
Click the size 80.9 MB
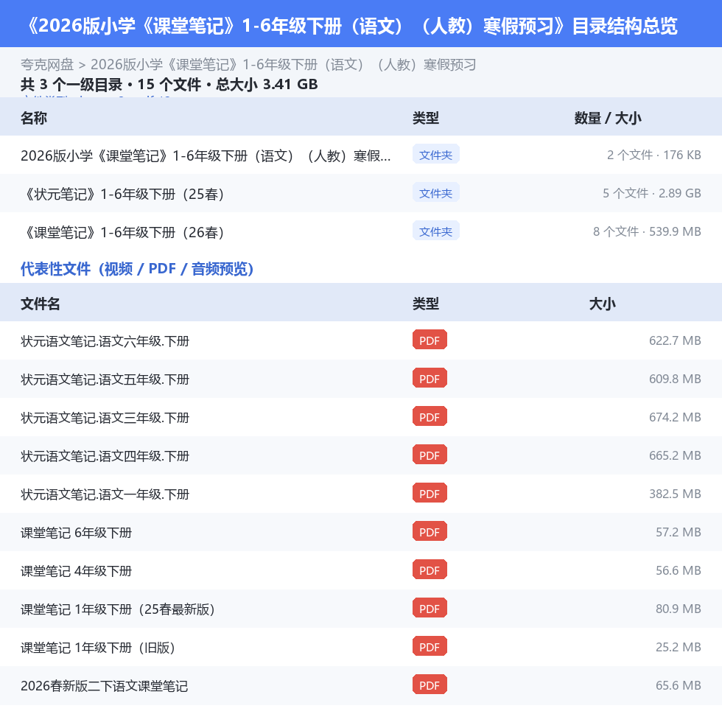pos(678,609)
